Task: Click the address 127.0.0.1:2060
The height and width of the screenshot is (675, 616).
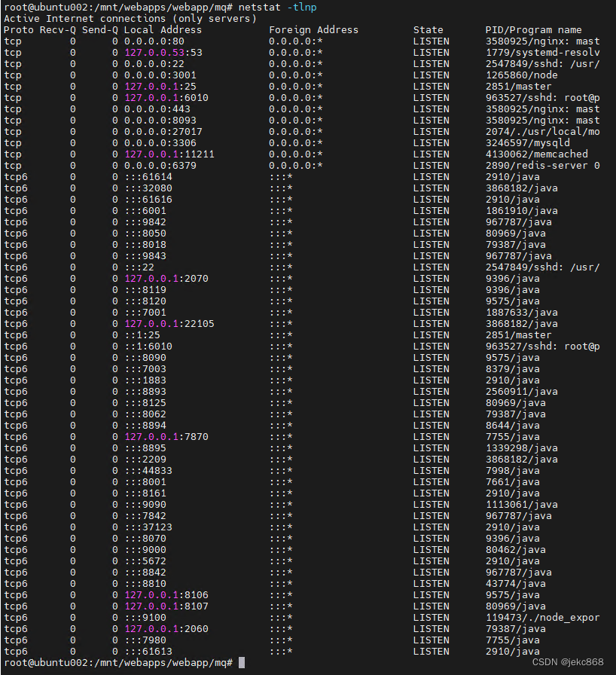Action: point(166,629)
